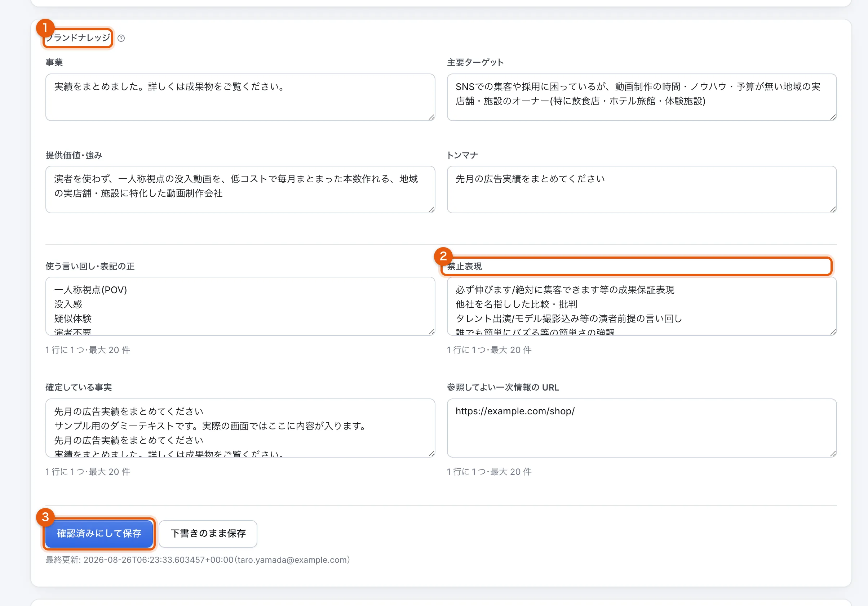Click the サンプル用のダミーテキスト line
Image resolution: width=868 pixels, height=606 pixels.
[x=211, y=426]
